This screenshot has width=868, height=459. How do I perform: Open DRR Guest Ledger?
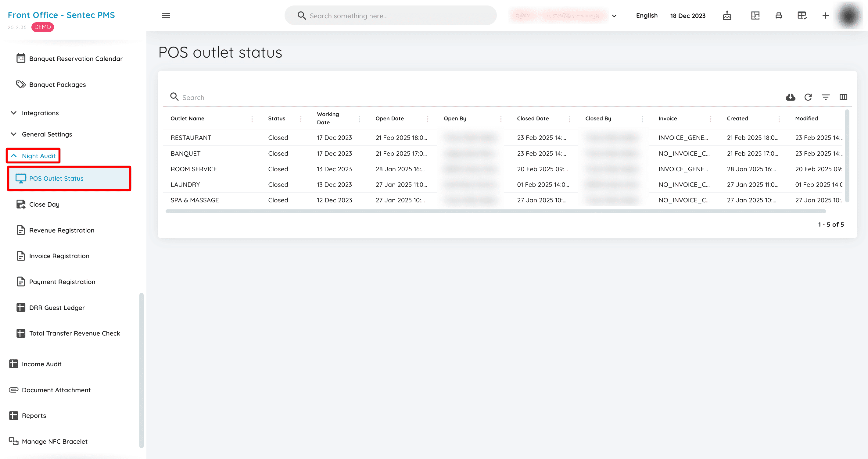[51, 308]
